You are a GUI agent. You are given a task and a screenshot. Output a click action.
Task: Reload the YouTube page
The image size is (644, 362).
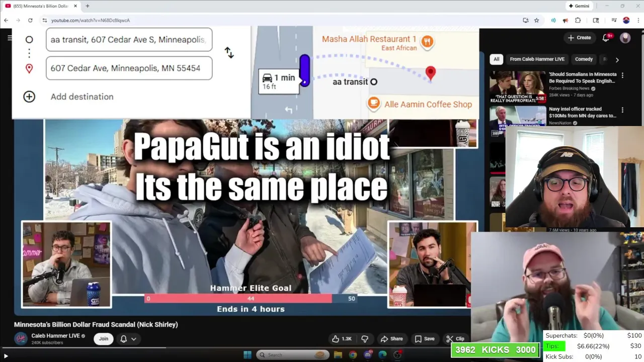click(x=30, y=20)
